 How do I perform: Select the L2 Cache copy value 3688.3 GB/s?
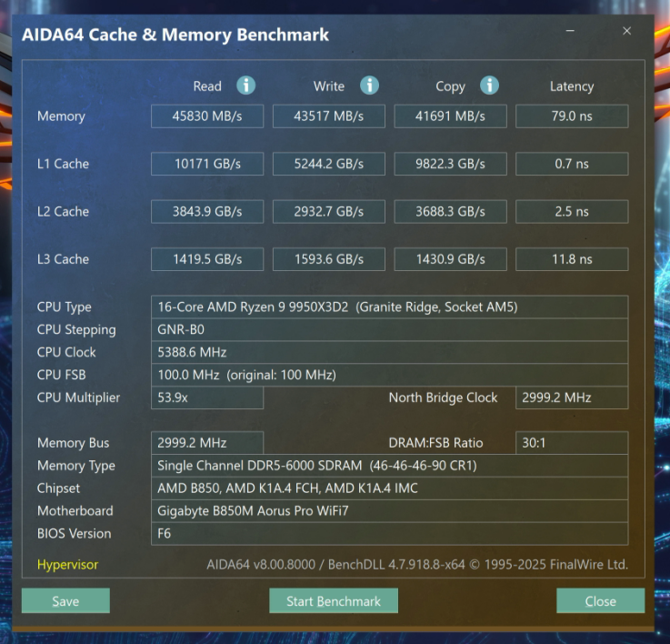[450, 212]
